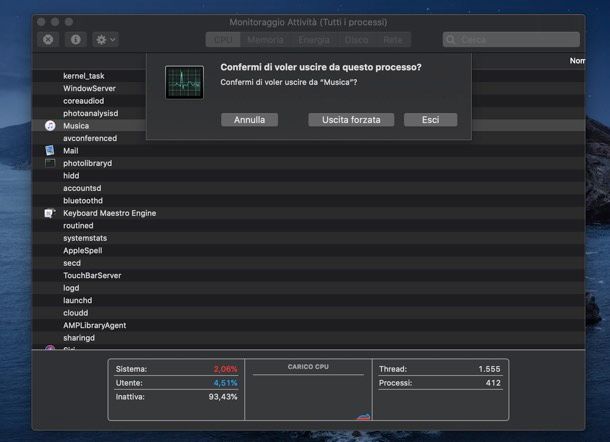Click the Keyboard Maestro Engine icon
Viewport: 610px width, 442px height.
(50, 213)
